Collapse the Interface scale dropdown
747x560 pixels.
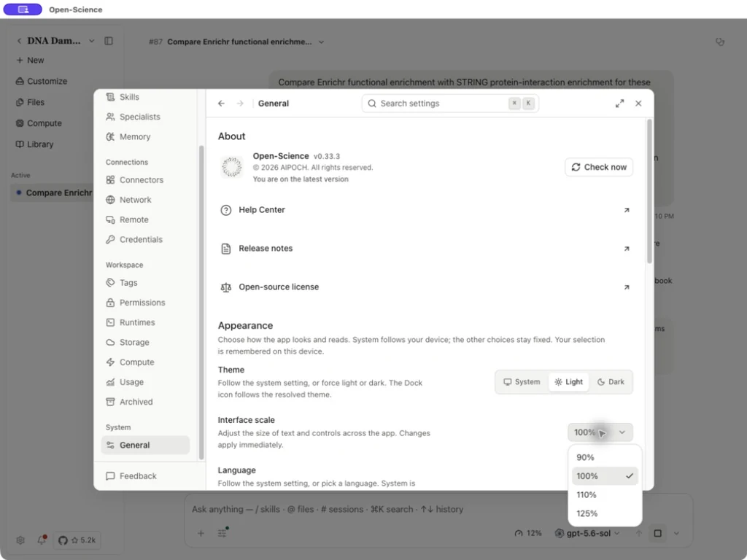tap(600, 432)
